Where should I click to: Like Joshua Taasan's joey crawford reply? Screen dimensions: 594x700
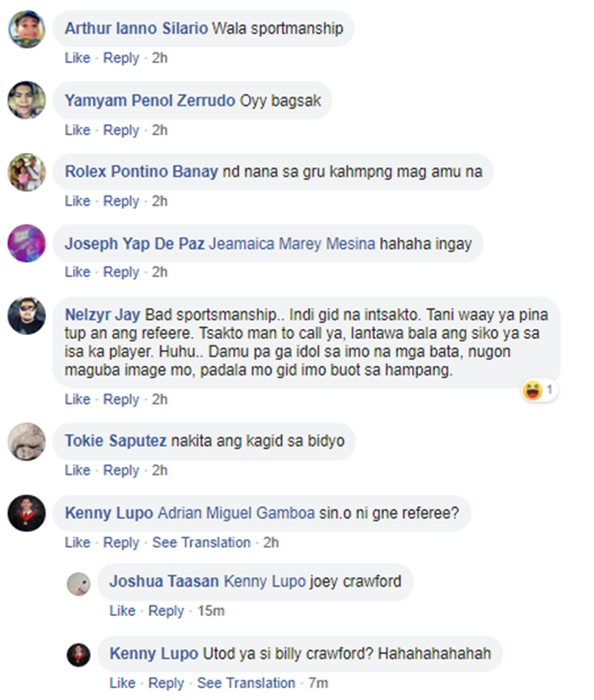coord(123,611)
